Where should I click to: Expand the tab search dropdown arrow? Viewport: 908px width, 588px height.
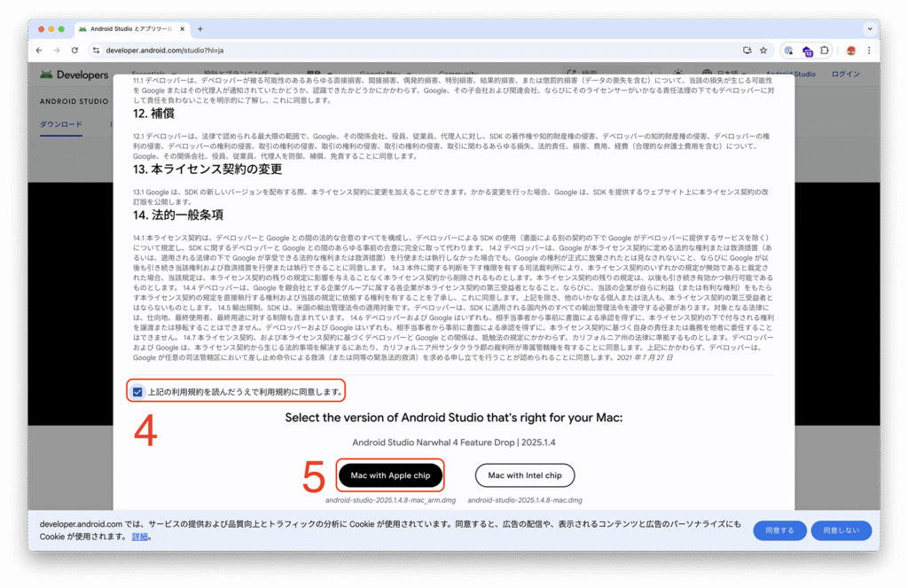point(868,28)
